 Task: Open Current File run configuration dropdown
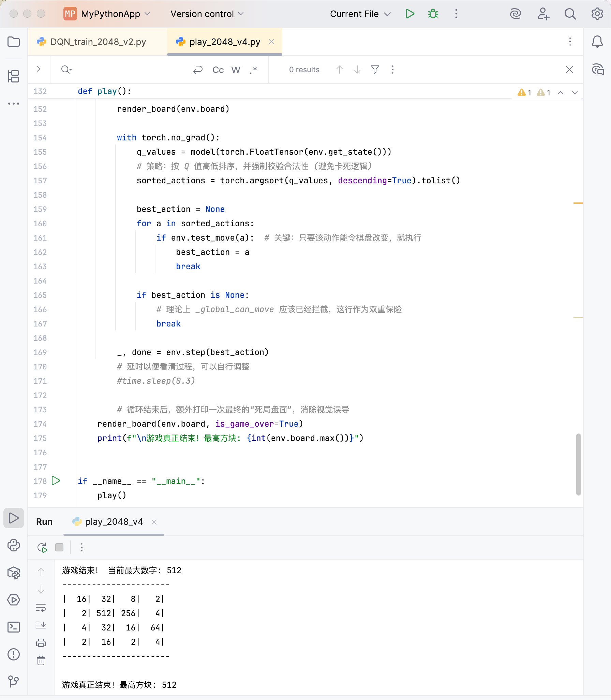point(360,14)
